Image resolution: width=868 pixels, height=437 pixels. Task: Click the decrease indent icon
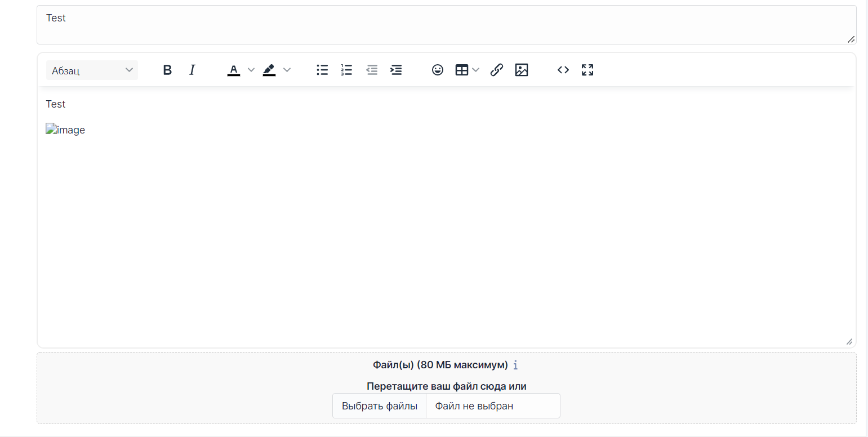371,70
